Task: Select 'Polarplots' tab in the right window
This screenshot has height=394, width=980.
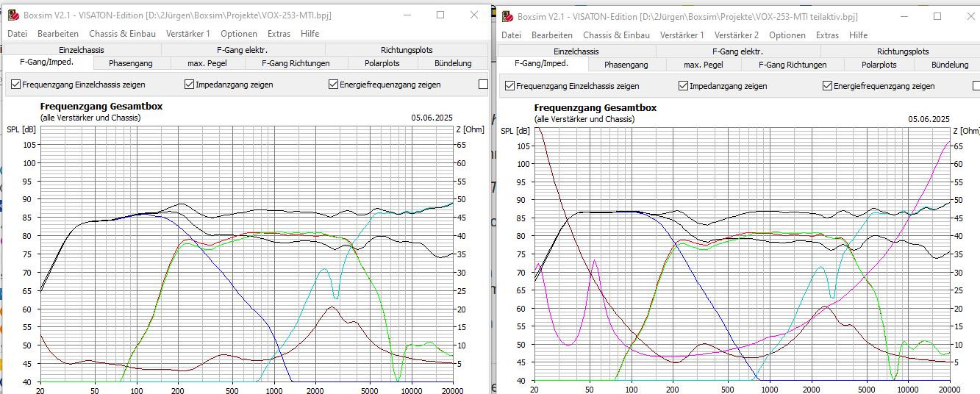Action: [879, 65]
